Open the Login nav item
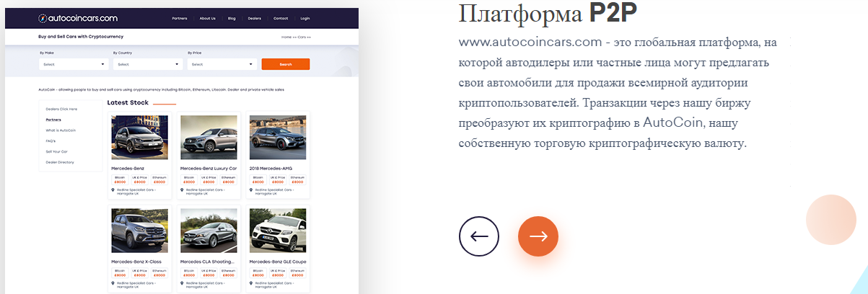This screenshot has height=294, width=868. click(305, 18)
